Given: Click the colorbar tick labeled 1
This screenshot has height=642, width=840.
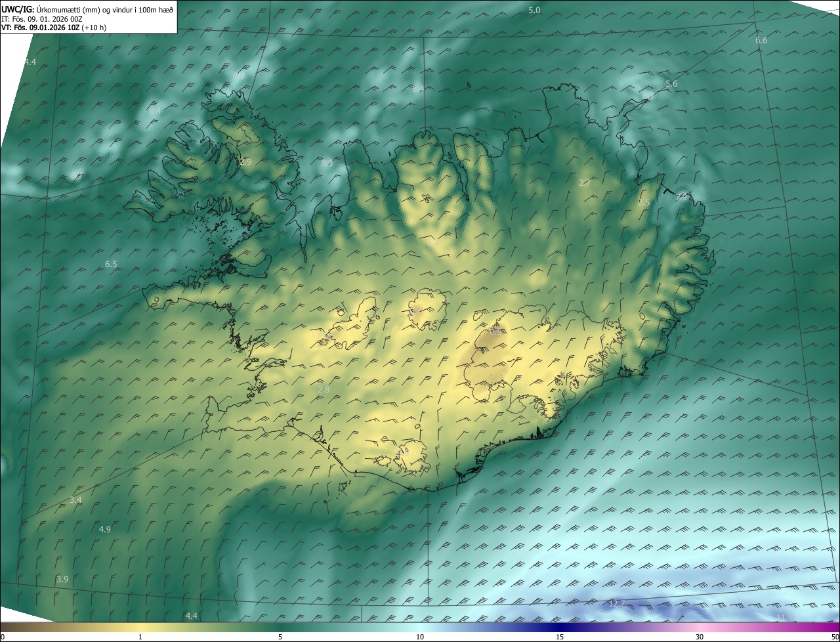Looking at the screenshot, I should click(x=140, y=637).
